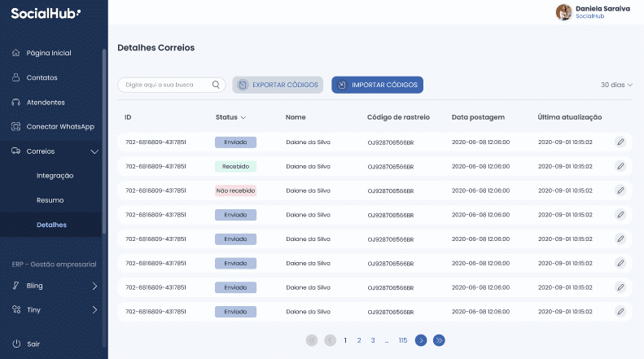Viewport: 644px width, 359px height.
Task: Click the first page double-arrow icon
Action: (x=312, y=340)
